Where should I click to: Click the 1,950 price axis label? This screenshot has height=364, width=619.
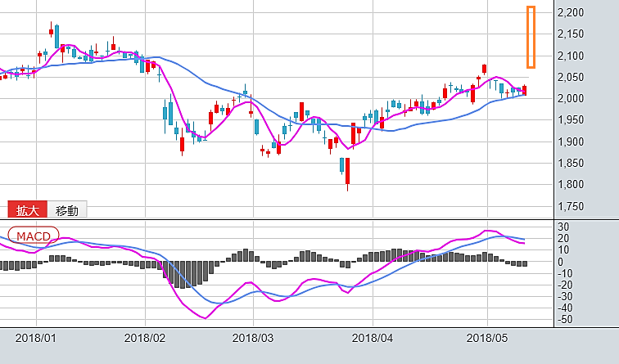click(571, 120)
